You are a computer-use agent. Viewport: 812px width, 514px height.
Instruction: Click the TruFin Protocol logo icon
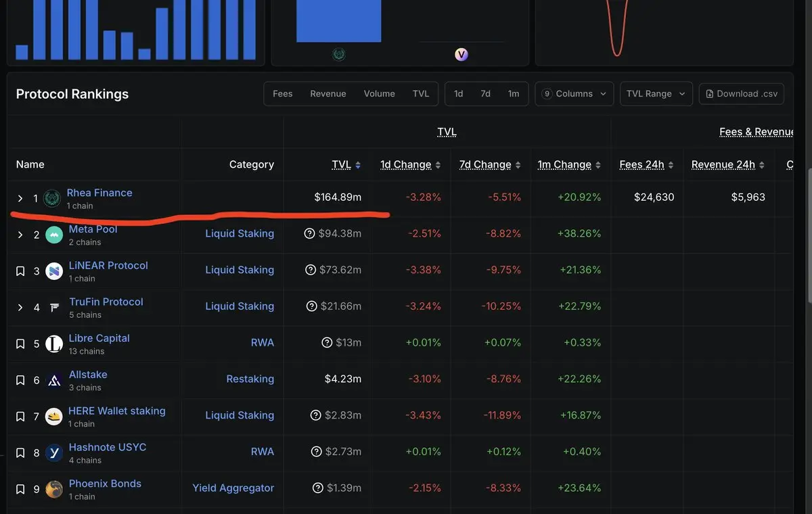tap(54, 308)
